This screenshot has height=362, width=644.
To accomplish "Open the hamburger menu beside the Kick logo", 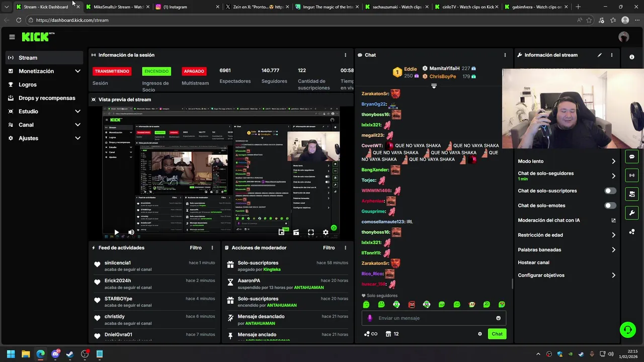I will pyautogui.click(x=12, y=37).
